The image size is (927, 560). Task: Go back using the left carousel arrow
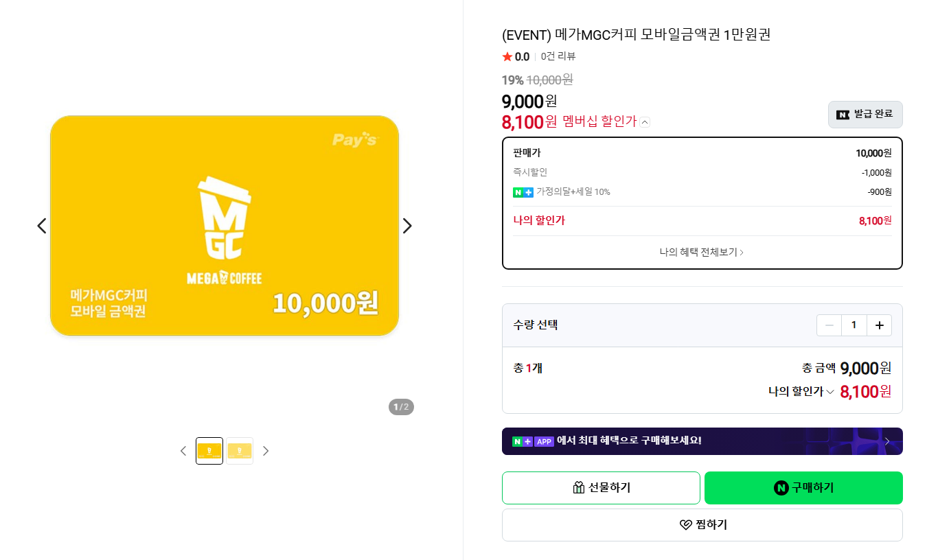(40, 226)
